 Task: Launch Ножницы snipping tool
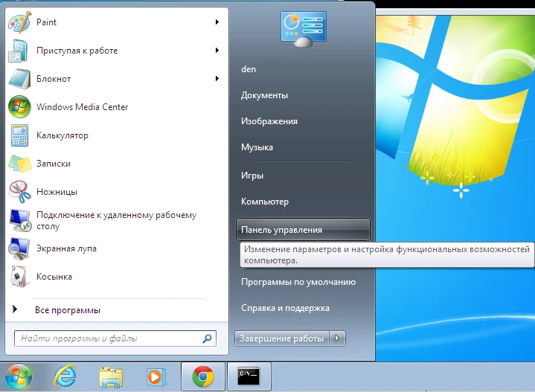57,192
